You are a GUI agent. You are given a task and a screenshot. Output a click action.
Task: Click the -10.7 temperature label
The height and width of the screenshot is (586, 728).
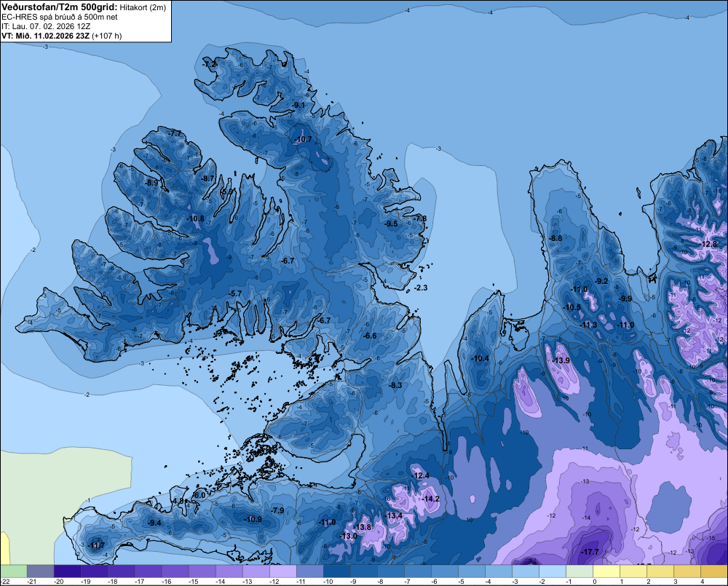point(303,139)
